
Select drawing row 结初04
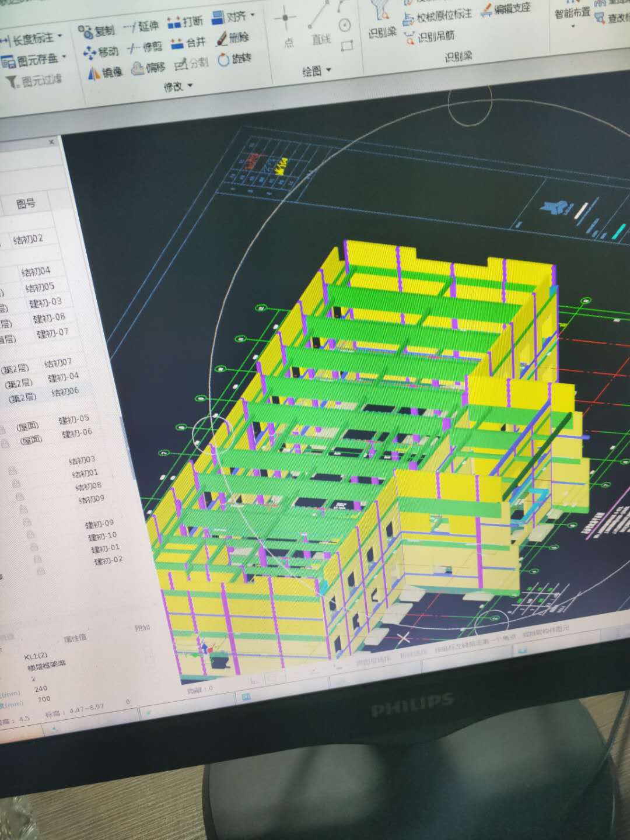pyautogui.click(x=36, y=272)
